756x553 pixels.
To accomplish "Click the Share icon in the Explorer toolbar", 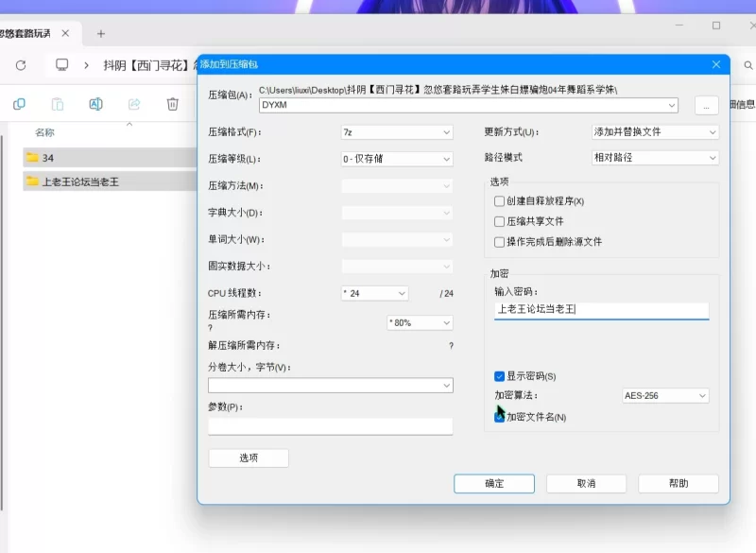I will point(134,104).
